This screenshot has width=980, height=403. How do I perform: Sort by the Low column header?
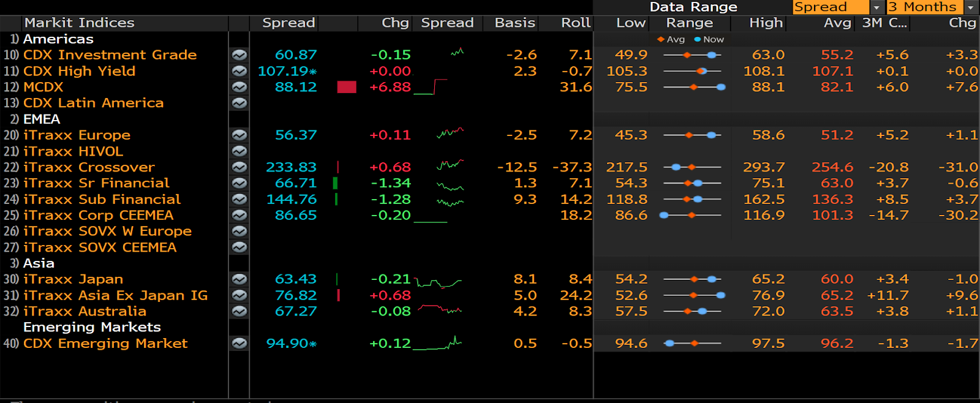tap(631, 23)
